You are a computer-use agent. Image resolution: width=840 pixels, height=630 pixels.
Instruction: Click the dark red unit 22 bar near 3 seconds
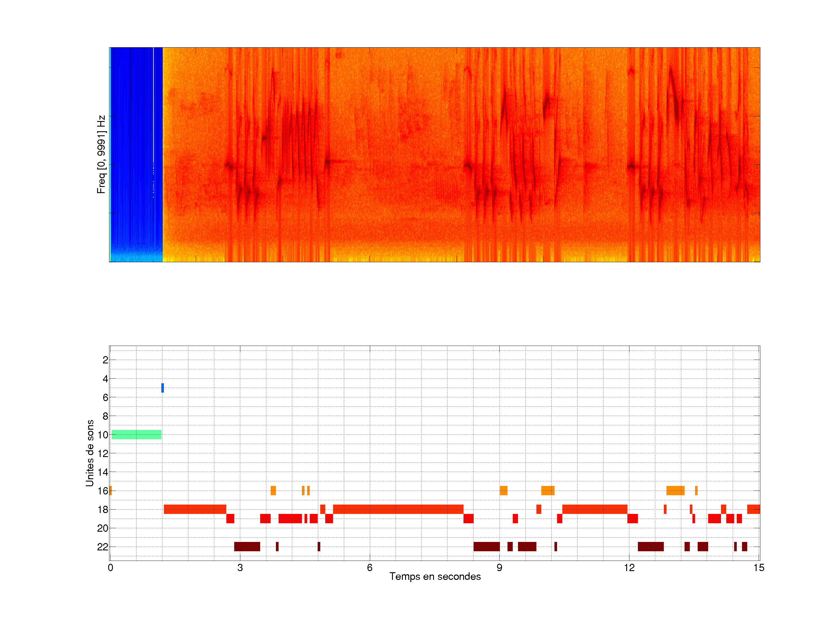(x=247, y=547)
